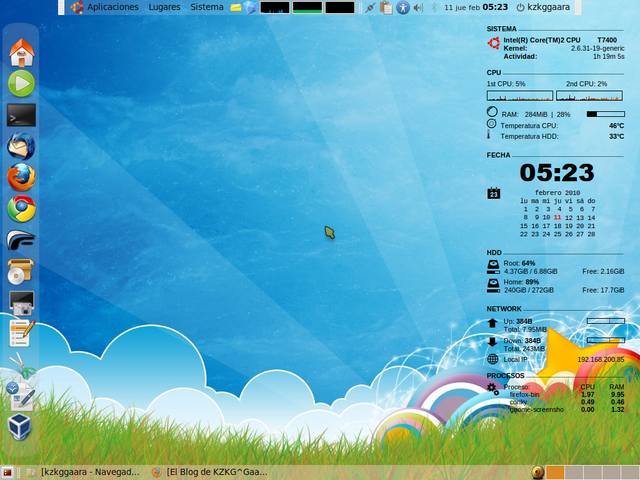640x480 pixels.
Task: Click the Intel(R) Core(TM)2 CPU line
Action: coord(560,40)
